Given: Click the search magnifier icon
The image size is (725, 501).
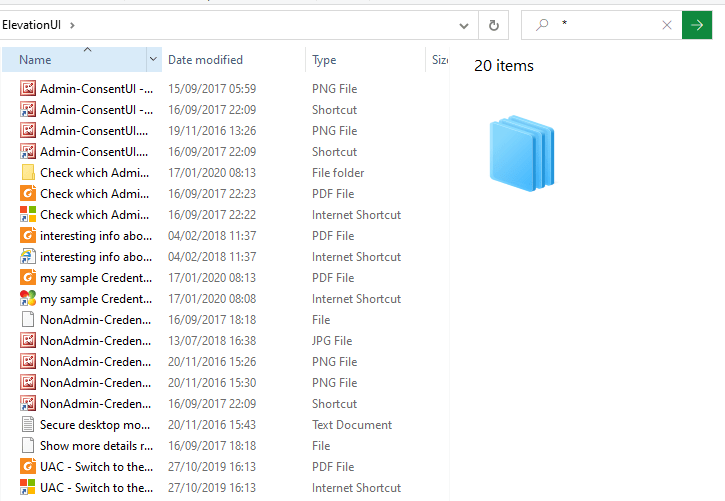Looking at the screenshot, I should click(x=542, y=24).
